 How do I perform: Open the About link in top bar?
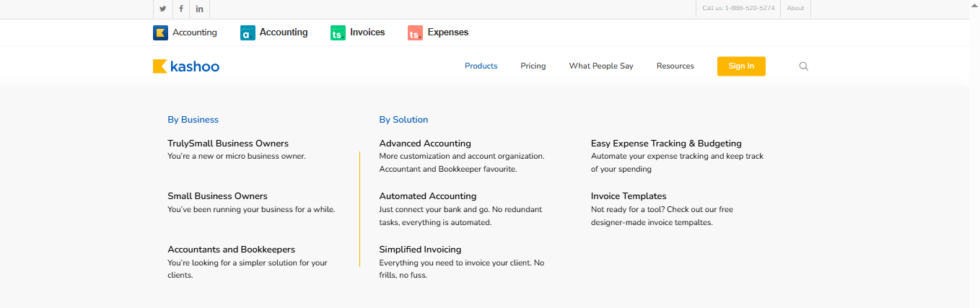click(795, 9)
